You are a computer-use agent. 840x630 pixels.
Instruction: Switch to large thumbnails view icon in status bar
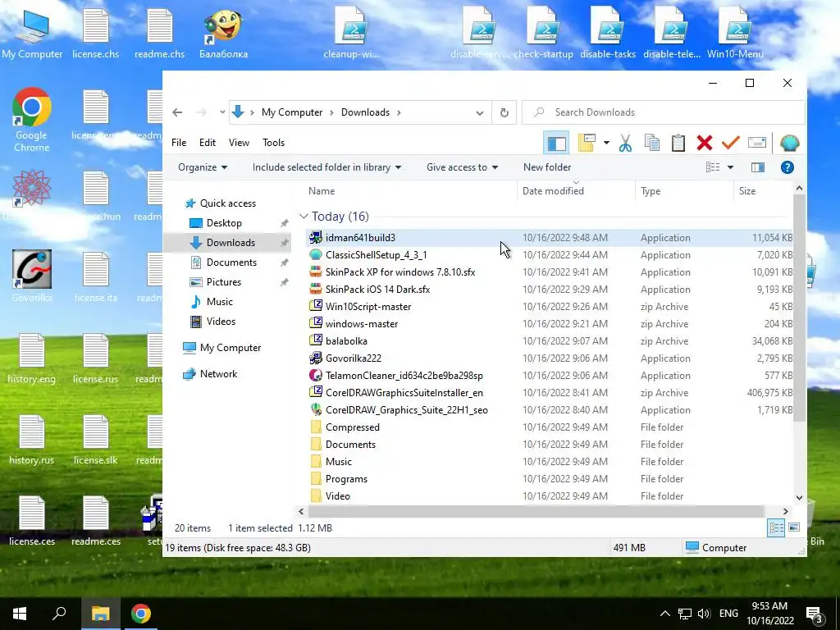pos(794,527)
